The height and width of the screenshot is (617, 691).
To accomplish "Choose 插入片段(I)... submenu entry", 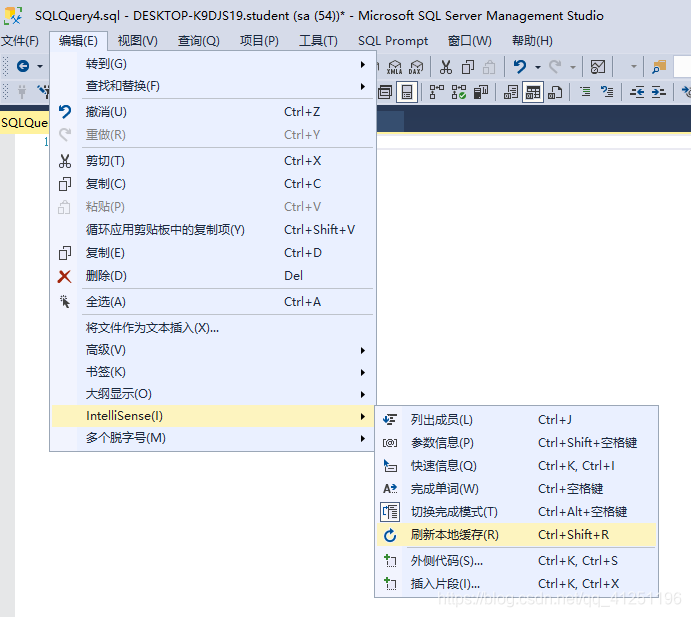I will (516, 584).
